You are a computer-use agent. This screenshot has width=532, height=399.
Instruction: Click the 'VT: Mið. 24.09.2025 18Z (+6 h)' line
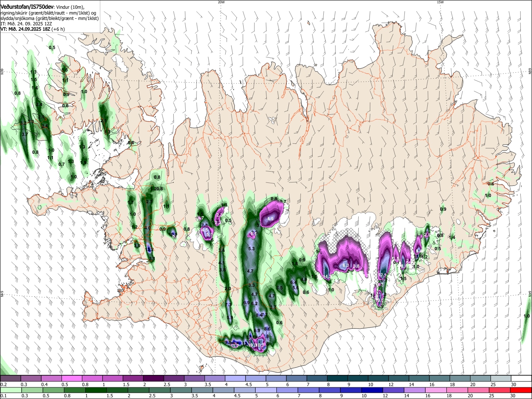point(32,29)
